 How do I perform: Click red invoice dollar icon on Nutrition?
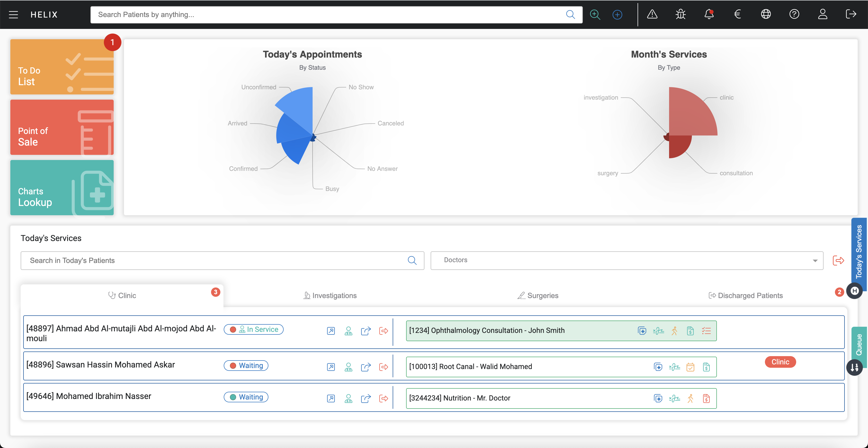point(706,398)
